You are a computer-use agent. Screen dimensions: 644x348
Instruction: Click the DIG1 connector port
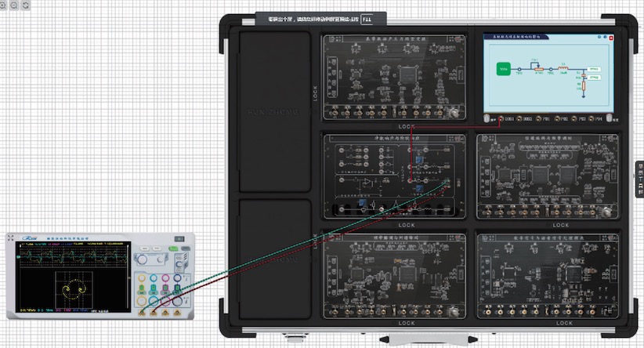(x=502, y=119)
